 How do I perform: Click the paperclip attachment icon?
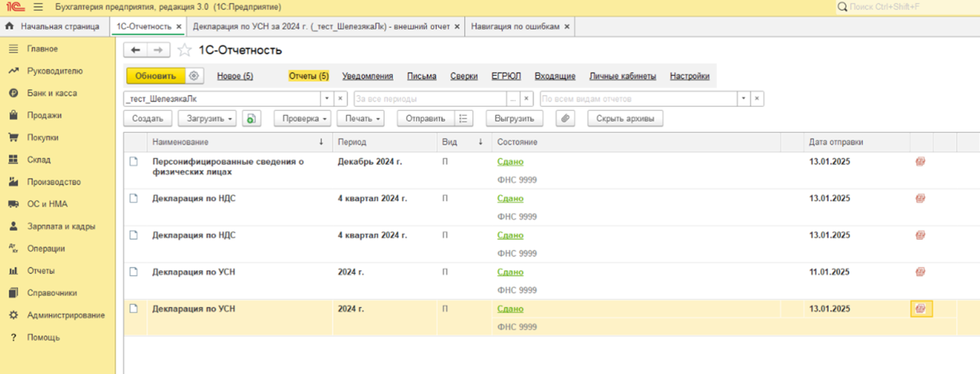tap(565, 118)
